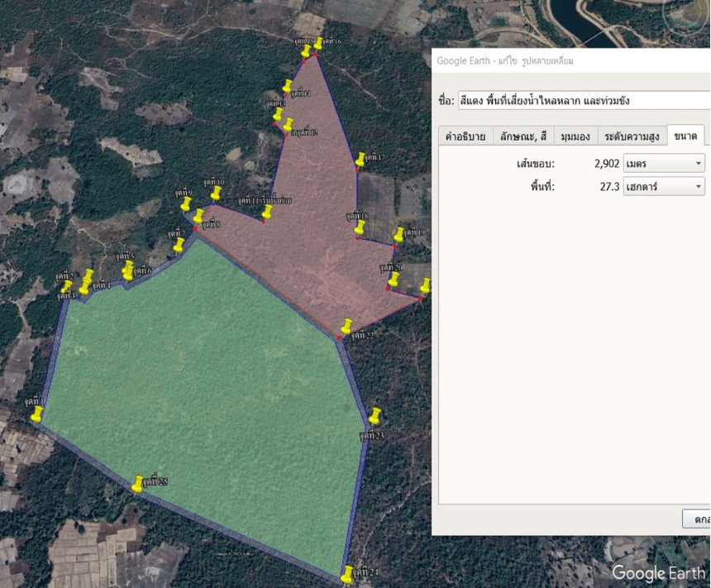Image resolution: width=711 pixels, height=588 pixels.
Task: Select the จุดที่ 10 yellow pushpin
Action: (216, 193)
